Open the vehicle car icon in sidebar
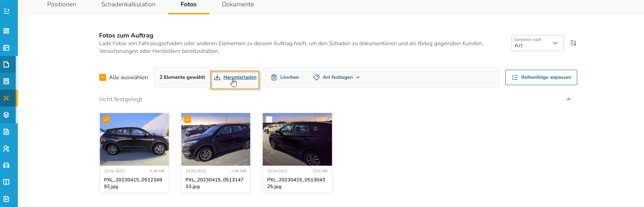This screenshot has height=207, width=644. (x=6, y=165)
